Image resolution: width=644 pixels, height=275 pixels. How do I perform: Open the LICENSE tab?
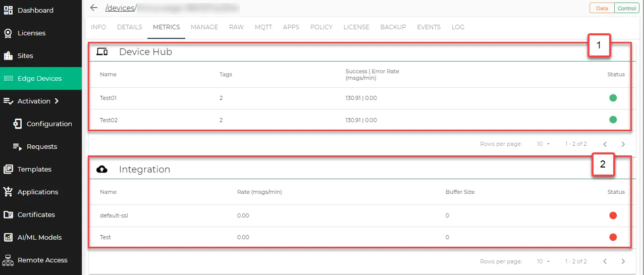(x=356, y=27)
